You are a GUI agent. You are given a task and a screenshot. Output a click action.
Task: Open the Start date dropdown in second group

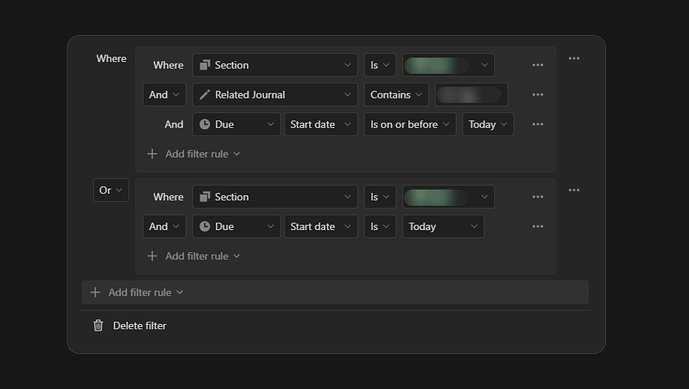[321, 226]
